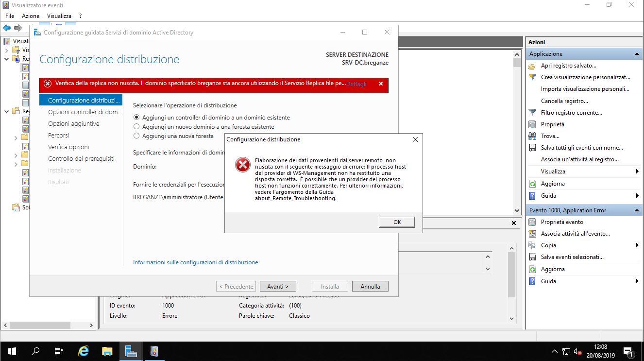
Task: Open File Explorer from taskbar
Action: pos(107,351)
